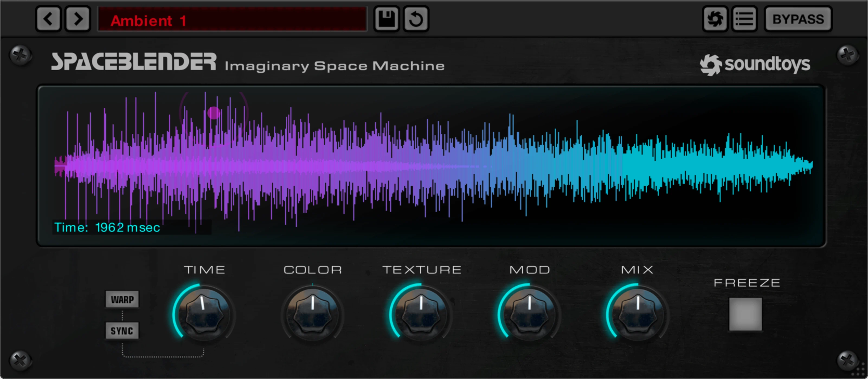Viewport: 868px width, 379px height.
Task: Click the TEXTURE knob
Action: (421, 314)
